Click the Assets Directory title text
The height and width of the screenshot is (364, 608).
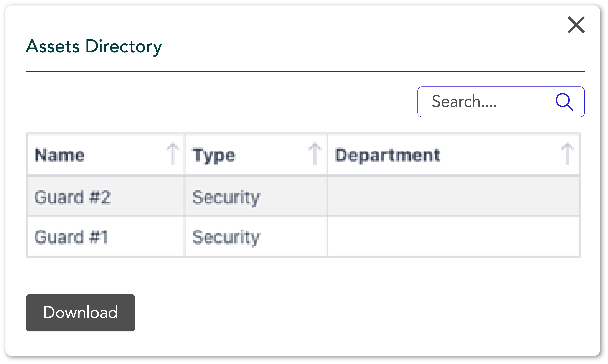(x=94, y=47)
